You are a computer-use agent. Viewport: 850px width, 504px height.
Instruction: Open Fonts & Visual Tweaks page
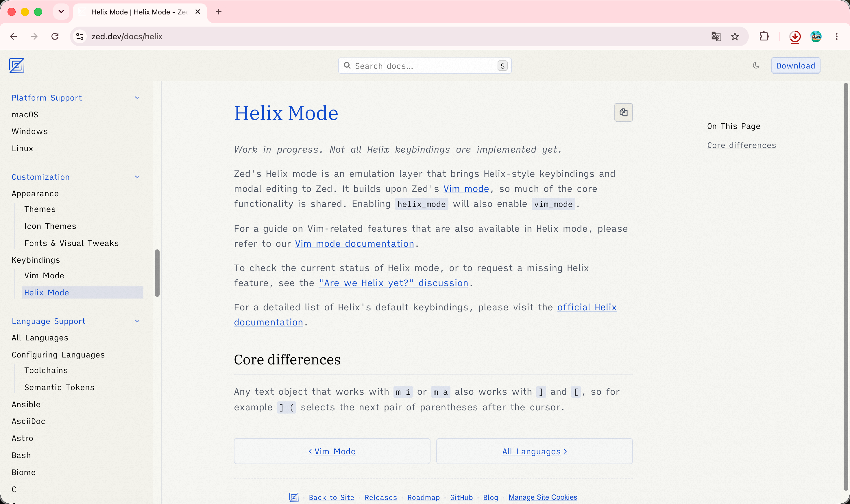pos(71,243)
